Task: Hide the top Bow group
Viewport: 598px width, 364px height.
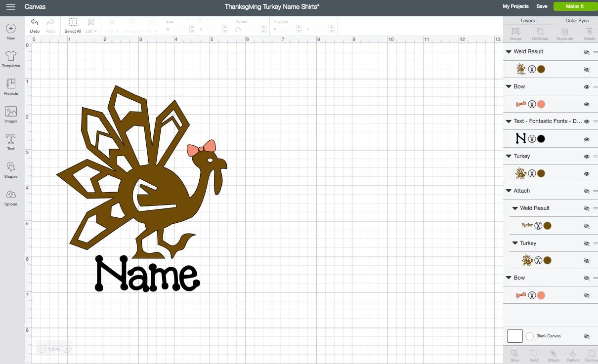Action: click(587, 86)
